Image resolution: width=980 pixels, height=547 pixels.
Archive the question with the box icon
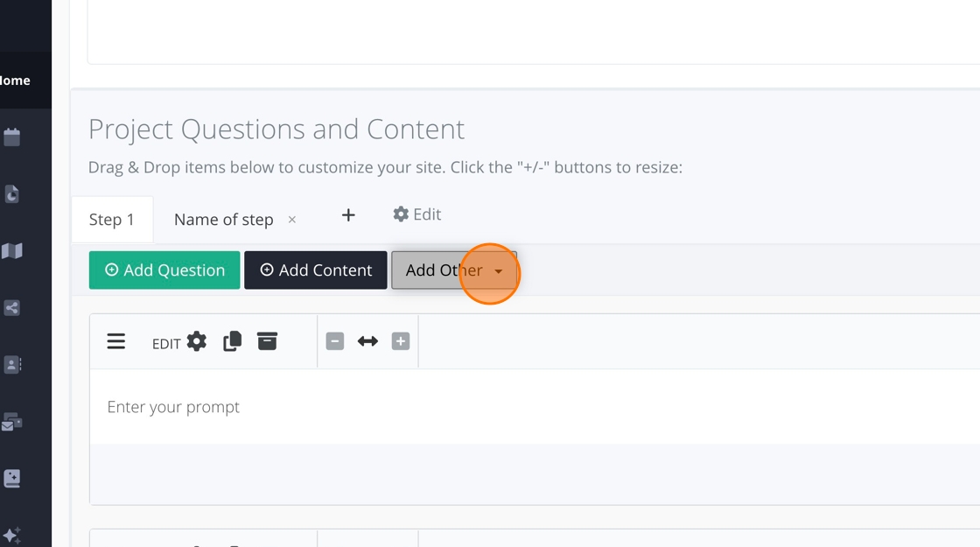267,341
